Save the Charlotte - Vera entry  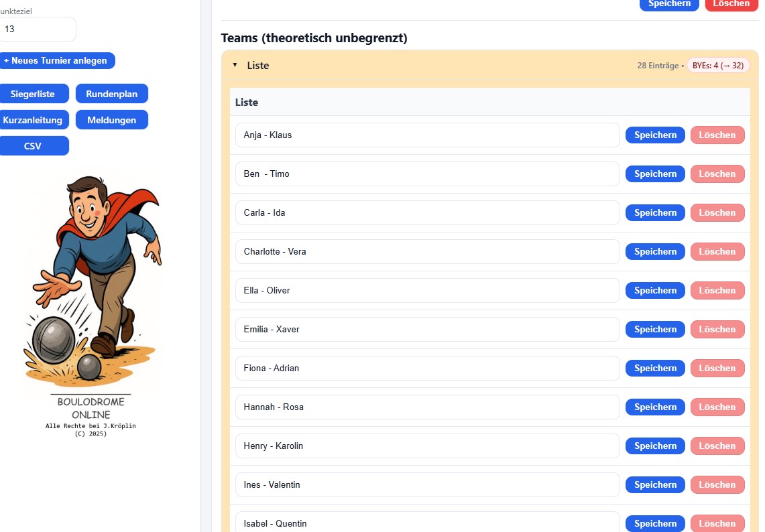pos(655,251)
